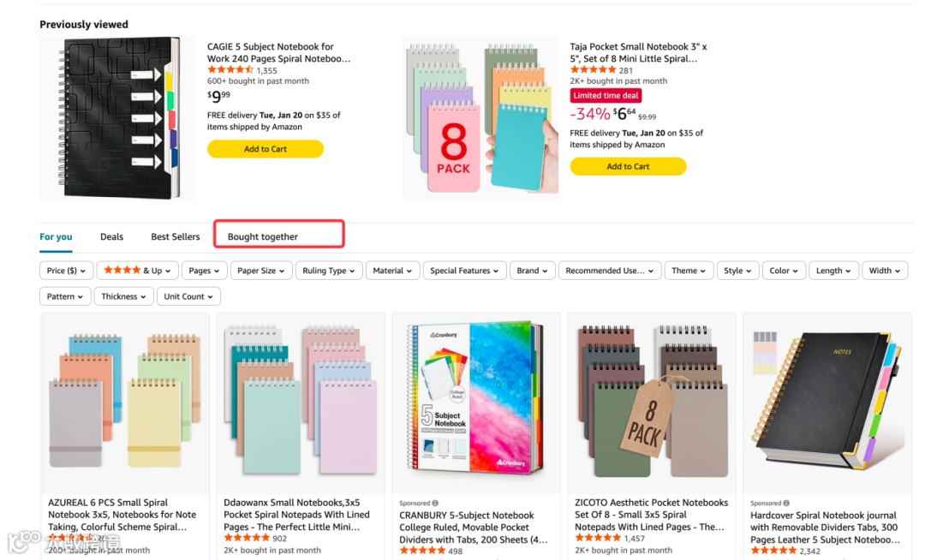Screen dimensions: 925x560
Task: Expand the Ruling Type filter
Action: click(x=329, y=271)
